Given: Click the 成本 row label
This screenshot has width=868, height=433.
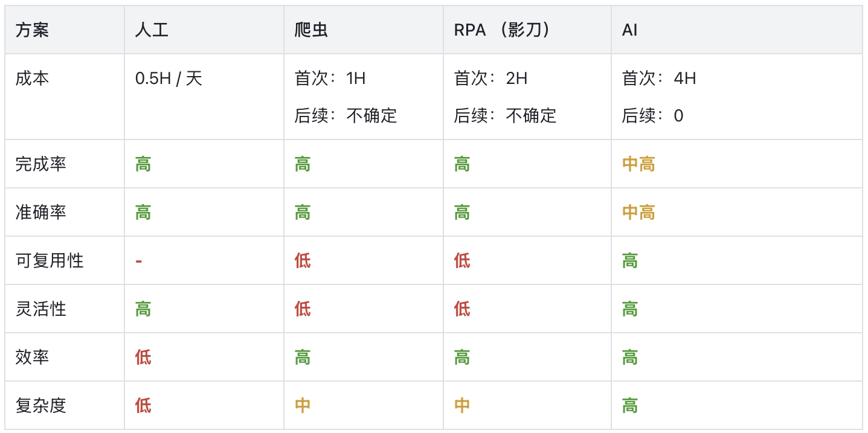Looking at the screenshot, I should 32,79.
